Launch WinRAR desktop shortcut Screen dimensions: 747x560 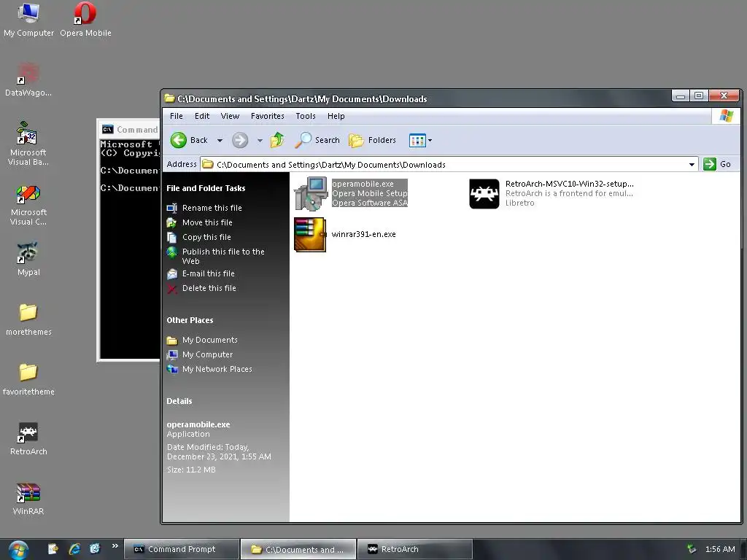[x=28, y=498]
